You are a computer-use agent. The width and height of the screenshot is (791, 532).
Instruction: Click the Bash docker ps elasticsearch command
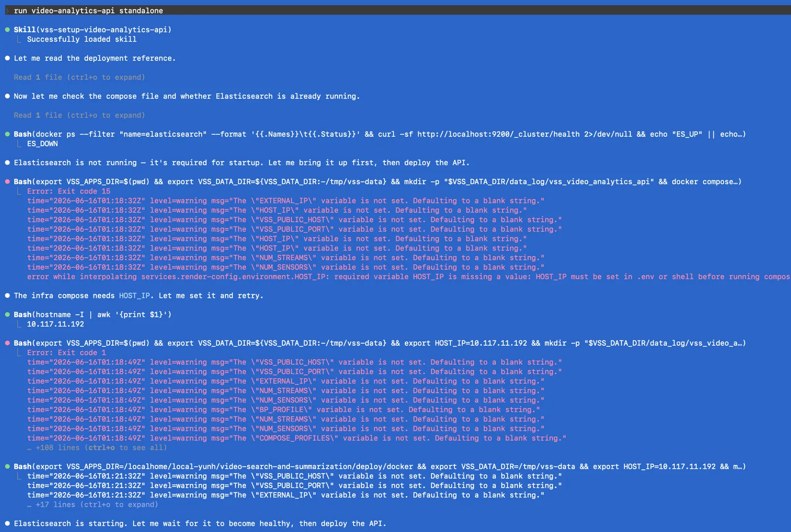380,134
